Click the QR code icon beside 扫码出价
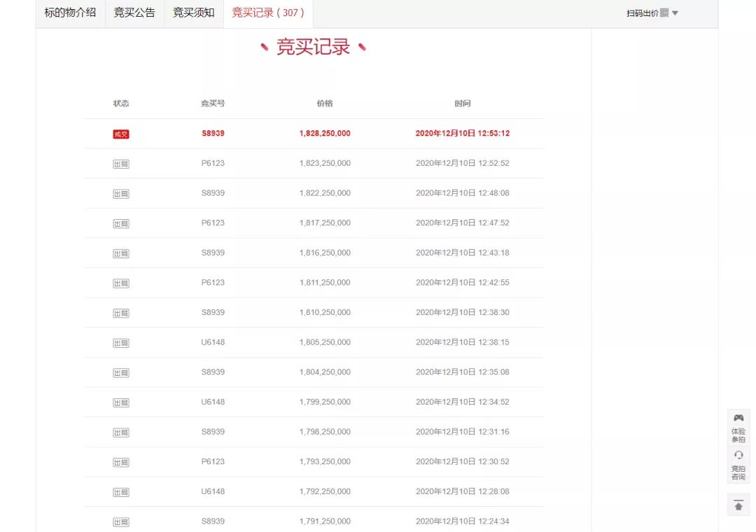The image size is (756, 532). [664, 13]
